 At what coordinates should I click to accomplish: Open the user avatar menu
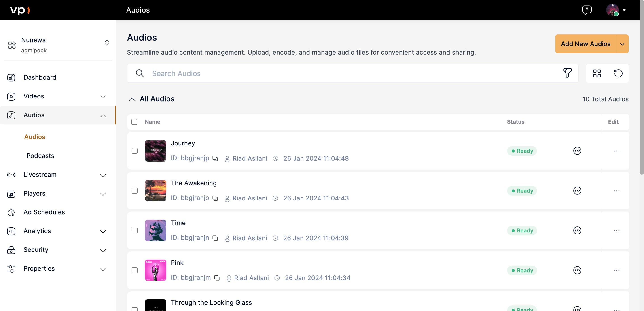click(x=612, y=10)
